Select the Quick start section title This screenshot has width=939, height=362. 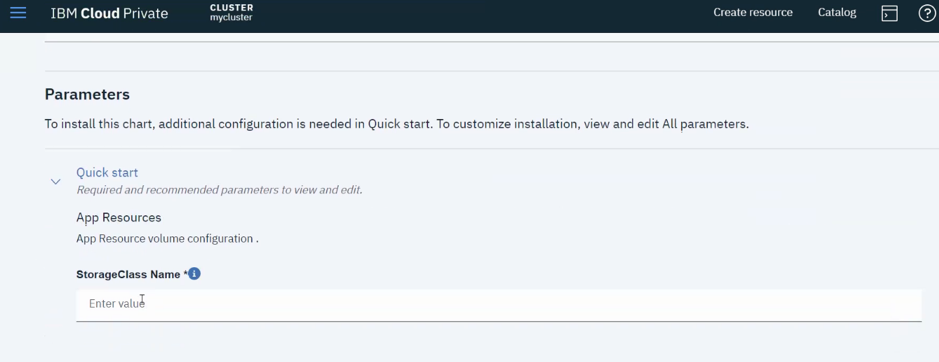(x=107, y=173)
